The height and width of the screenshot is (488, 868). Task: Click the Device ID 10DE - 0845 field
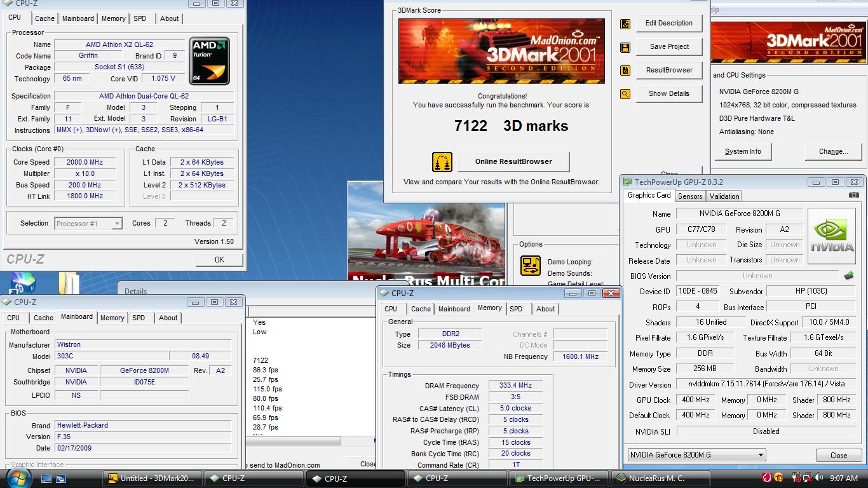pyautogui.click(x=697, y=291)
